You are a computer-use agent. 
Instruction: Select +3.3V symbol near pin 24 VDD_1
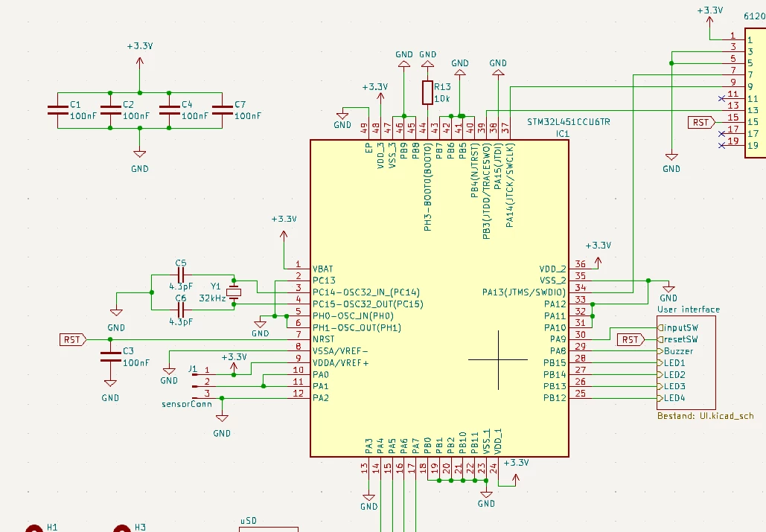point(515,479)
